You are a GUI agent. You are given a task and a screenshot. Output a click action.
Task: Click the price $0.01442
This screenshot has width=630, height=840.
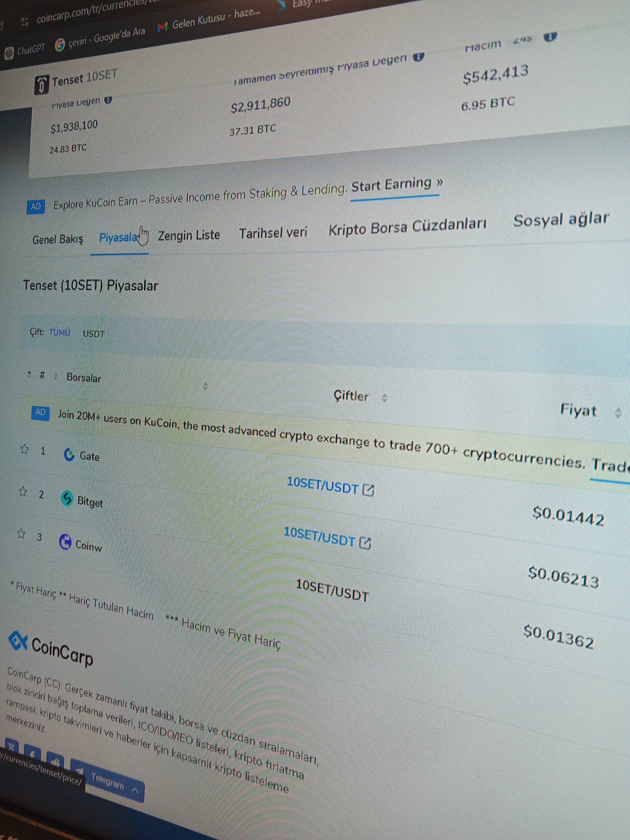(x=568, y=516)
